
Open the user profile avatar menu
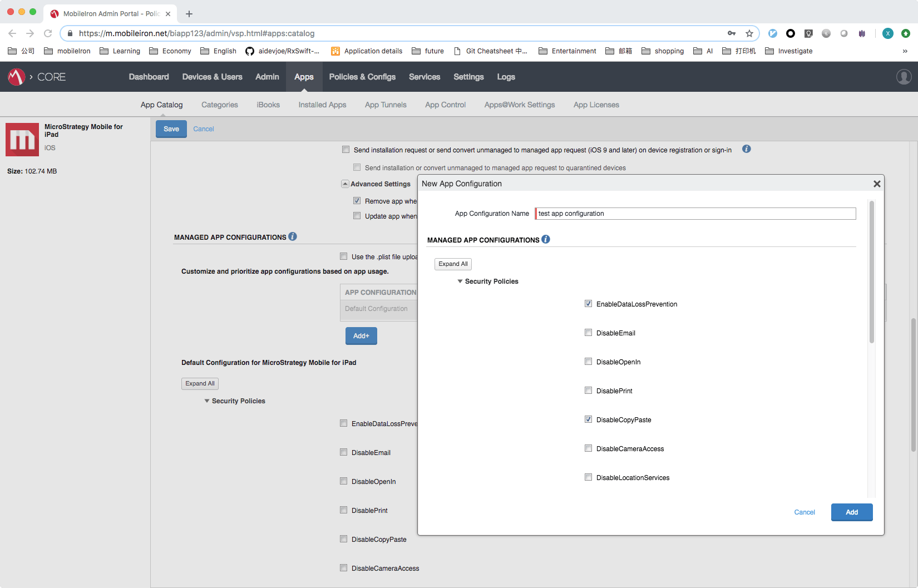[904, 77]
